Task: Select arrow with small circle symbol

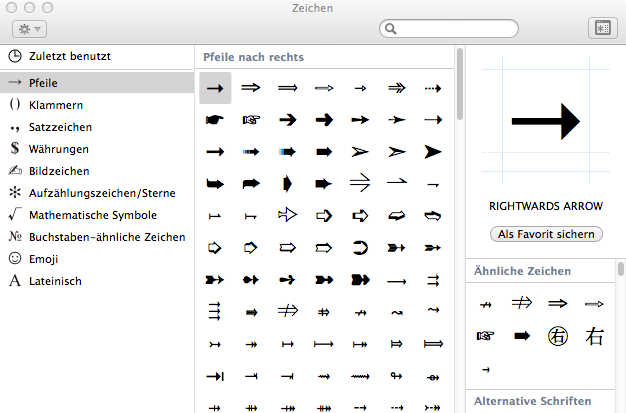Action: click(433, 377)
